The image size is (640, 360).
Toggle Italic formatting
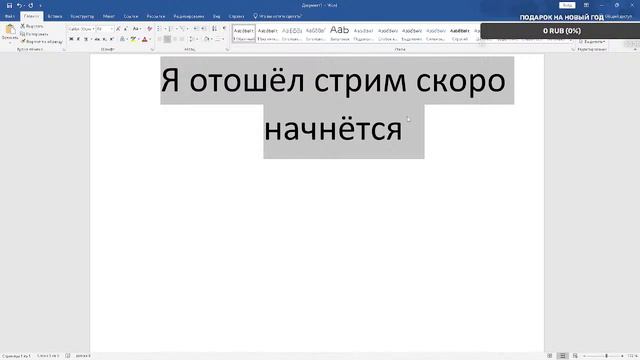[78, 39]
